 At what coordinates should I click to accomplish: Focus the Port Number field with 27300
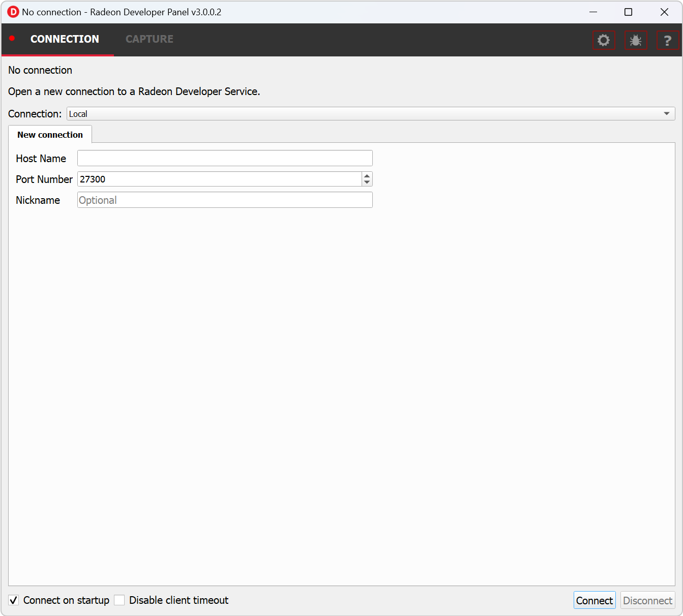point(219,179)
